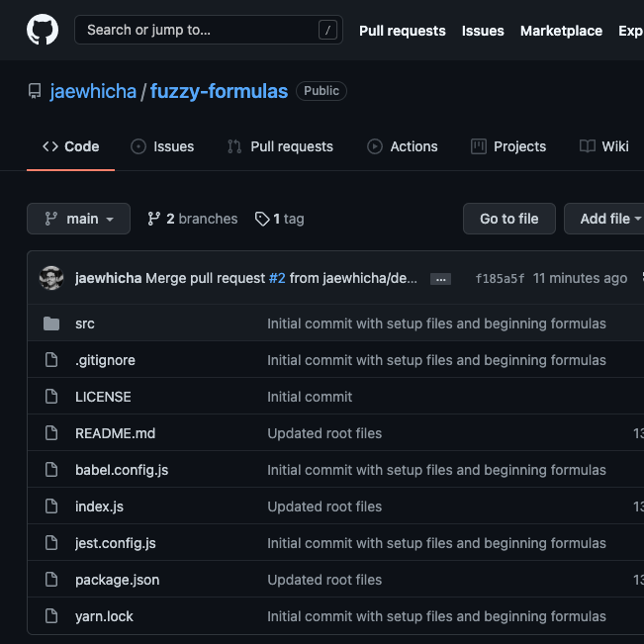Click the branches icon next to 2 branches

[153, 219]
